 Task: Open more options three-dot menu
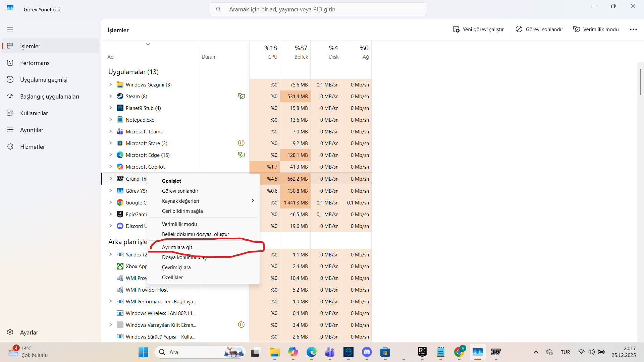633,29
